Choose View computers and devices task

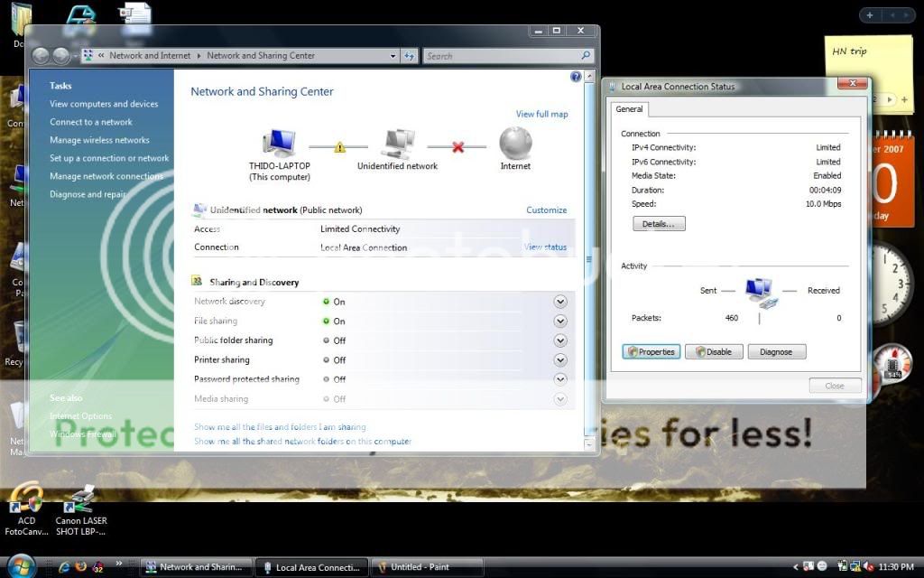[x=105, y=104]
